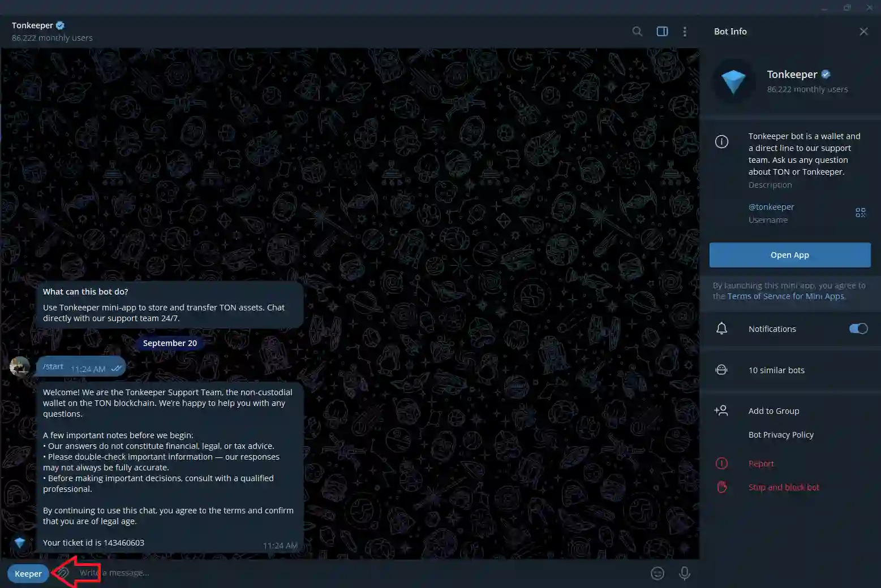Open Bot Privacy Policy
The image size is (881, 588).
(781, 435)
